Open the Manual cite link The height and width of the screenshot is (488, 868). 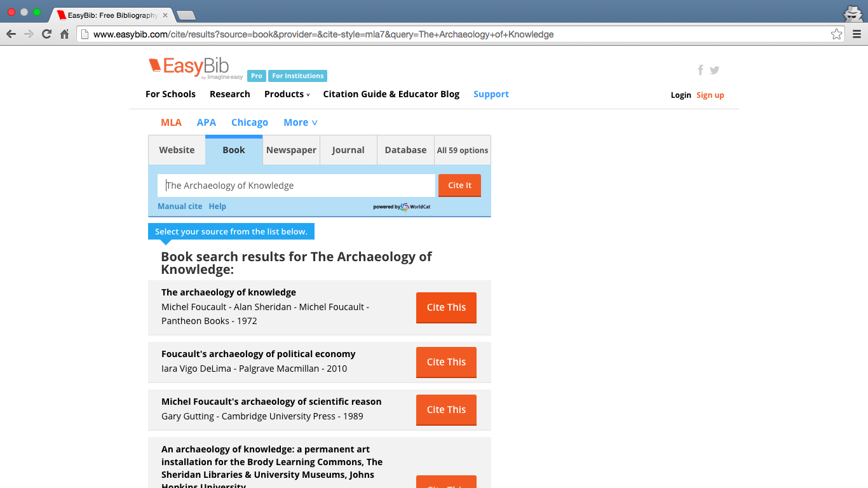coord(180,207)
